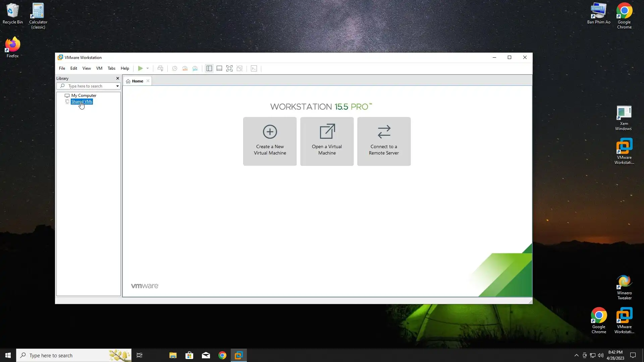This screenshot has height=362, width=644.
Task: Open the power options dropdown arrow
Action: coord(148,68)
